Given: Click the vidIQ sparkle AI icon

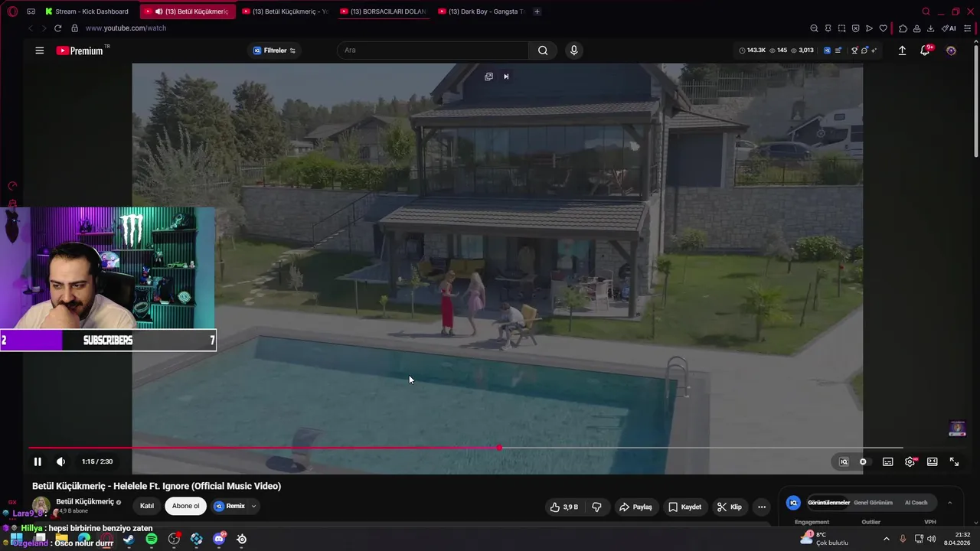Looking at the screenshot, I should point(874,51).
